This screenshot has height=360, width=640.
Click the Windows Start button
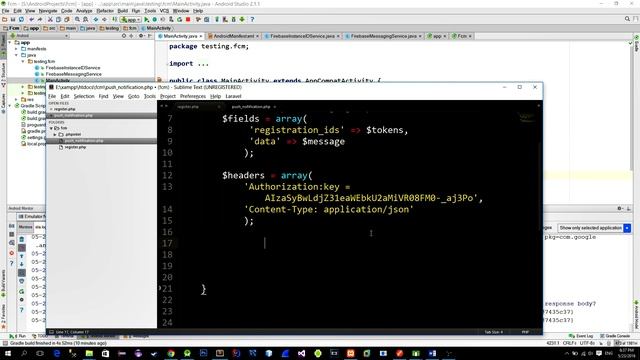click(x=8, y=353)
